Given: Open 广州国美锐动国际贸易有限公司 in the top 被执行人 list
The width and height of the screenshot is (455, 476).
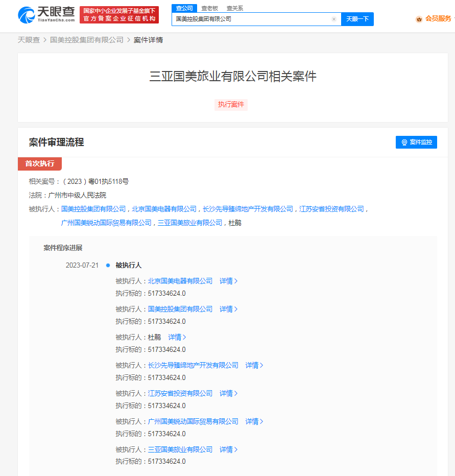Looking at the screenshot, I should [x=106, y=223].
